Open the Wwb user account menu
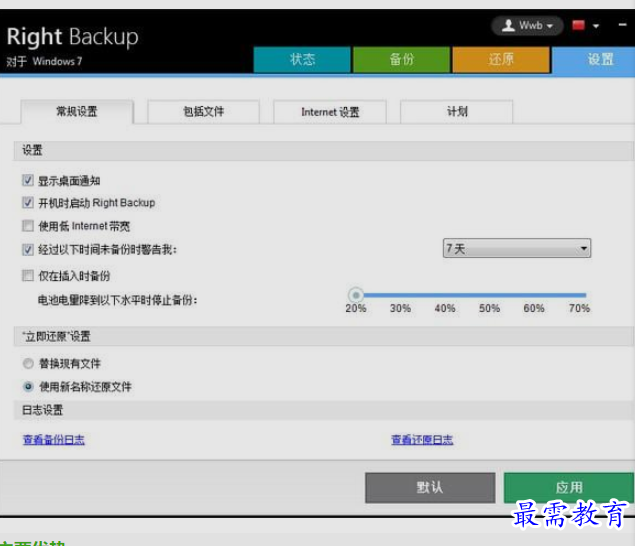This screenshot has width=635, height=546. [527, 26]
